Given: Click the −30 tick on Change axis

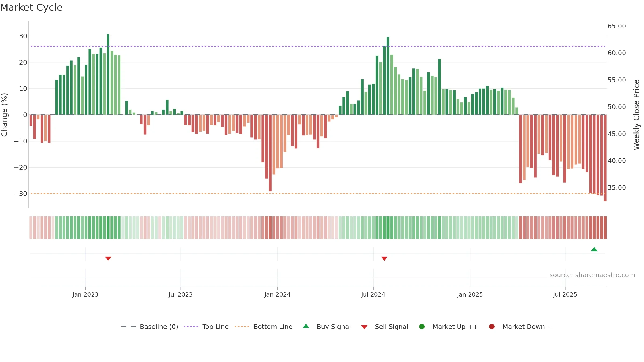Looking at the screenshot, I should coord(21,194).
